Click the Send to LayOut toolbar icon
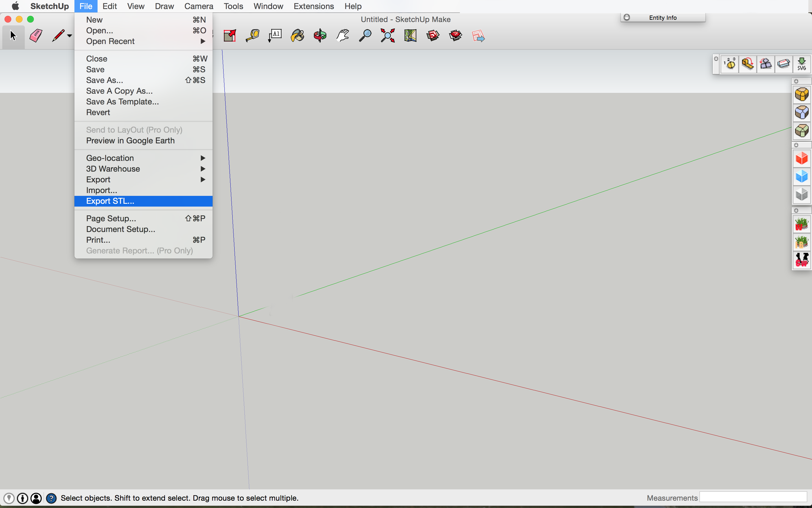Screen dimensions: 812x508 click(478, 36)
